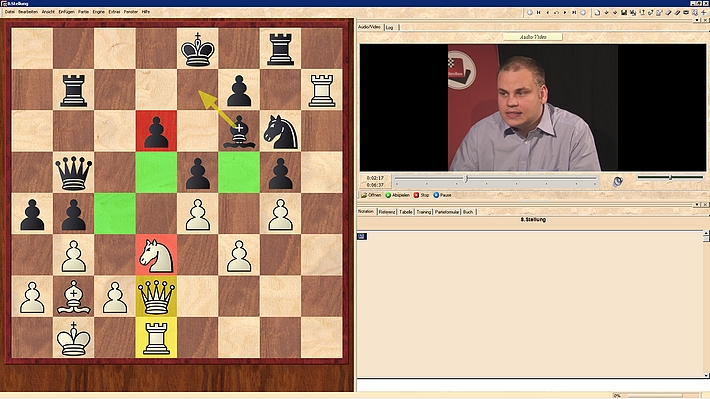Select the white bishop on b2
Image resolution: width=710 pixels, height=399 pixels.
(73, 297)
